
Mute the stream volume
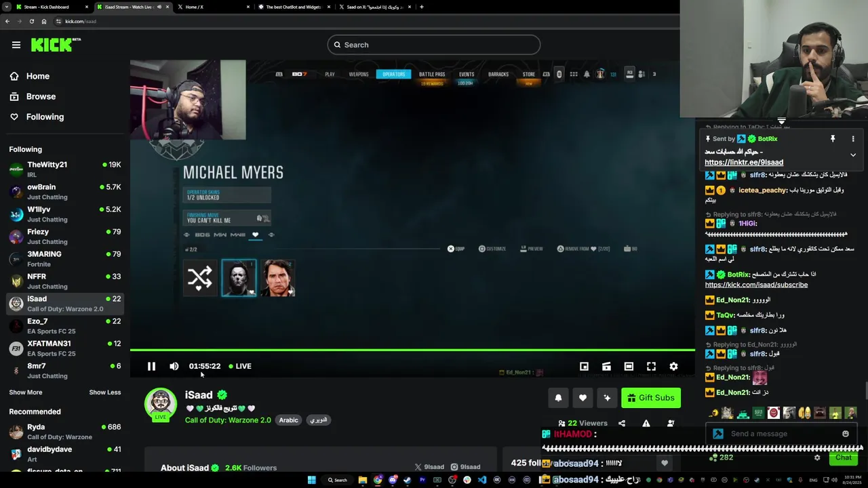point(174,366)
